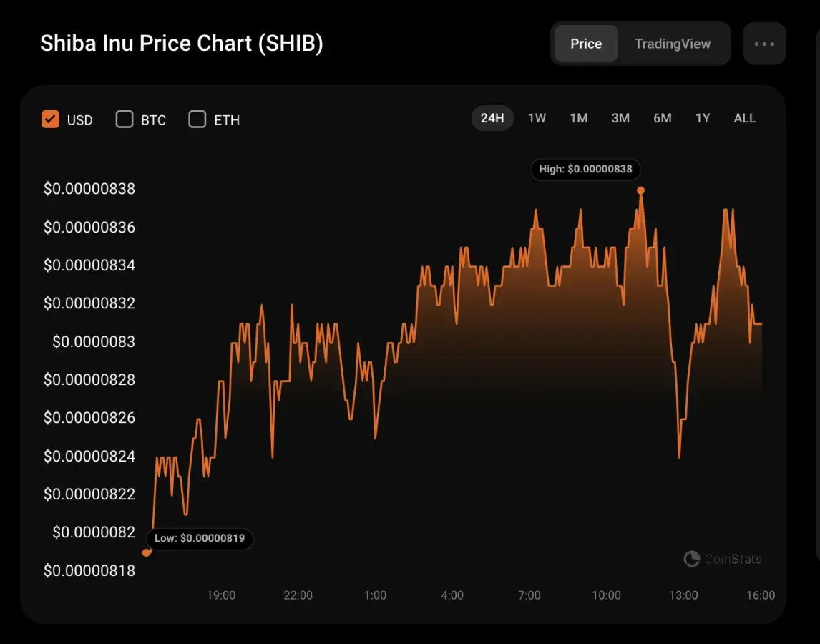
Task: Click the High: $0.00000838 tooltip label
Action: point(585,170)
